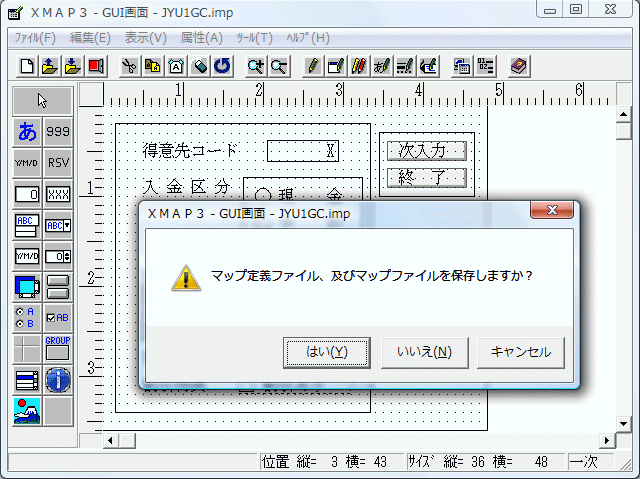Click the single green pencil toolbar icon
The image size is (640, 479).
313,66
